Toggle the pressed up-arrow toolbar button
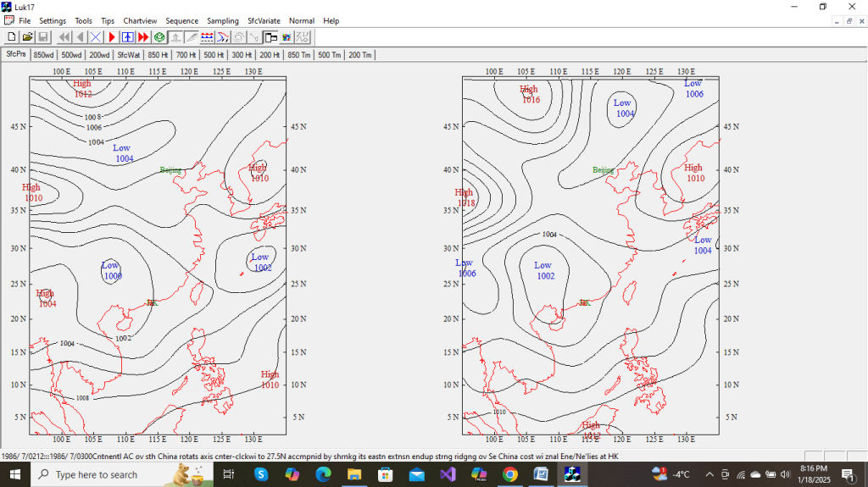868x487 pixels. click(175, 37)
